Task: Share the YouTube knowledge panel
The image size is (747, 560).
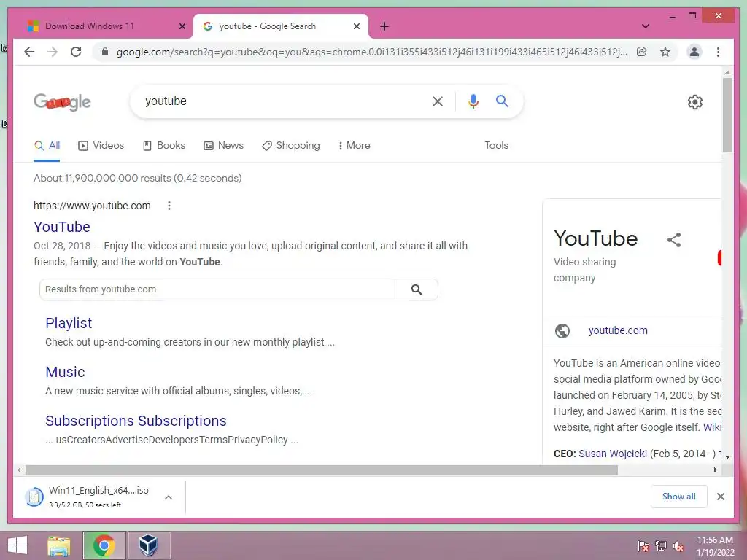Action: point(673,239)
